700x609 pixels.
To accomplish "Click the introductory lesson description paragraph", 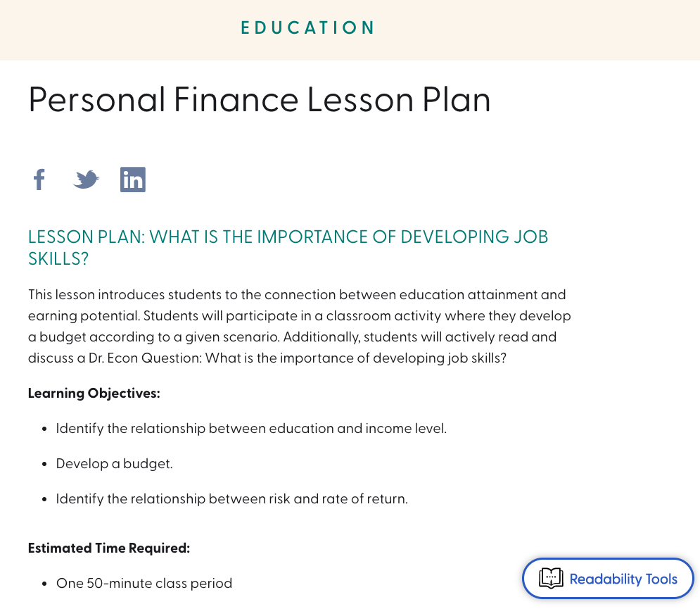I will 299,326.
